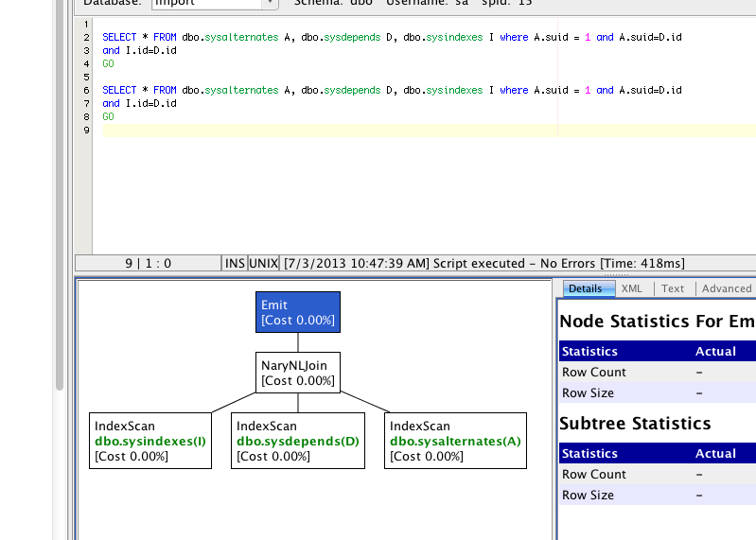
Task: Switch to the XML tab
Action: [632, 288]
